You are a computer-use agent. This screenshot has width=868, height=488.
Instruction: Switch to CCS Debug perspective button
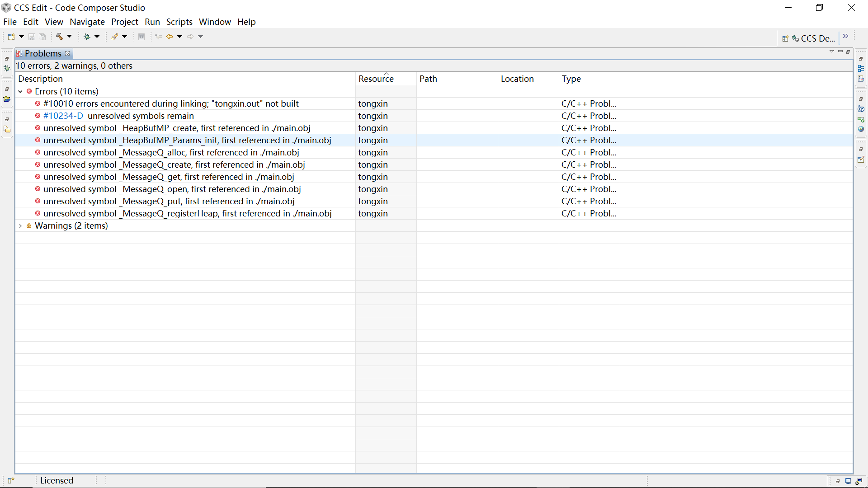click(813, 39)
